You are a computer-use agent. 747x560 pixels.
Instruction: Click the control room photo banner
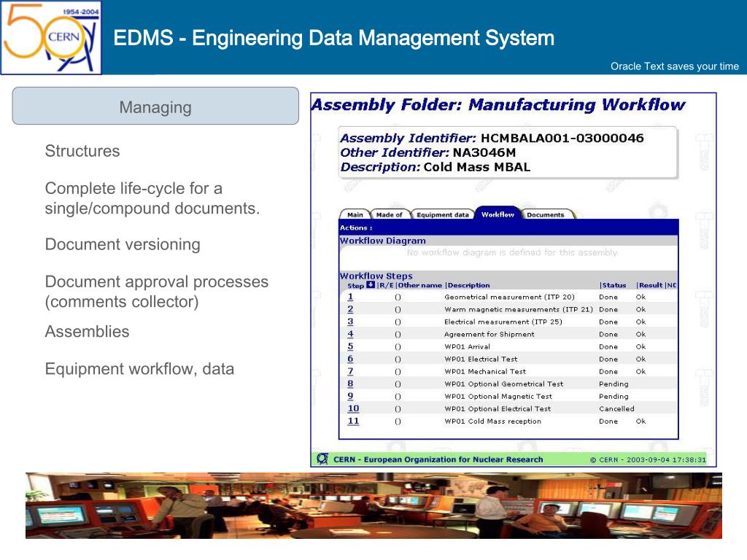[373, 505]
